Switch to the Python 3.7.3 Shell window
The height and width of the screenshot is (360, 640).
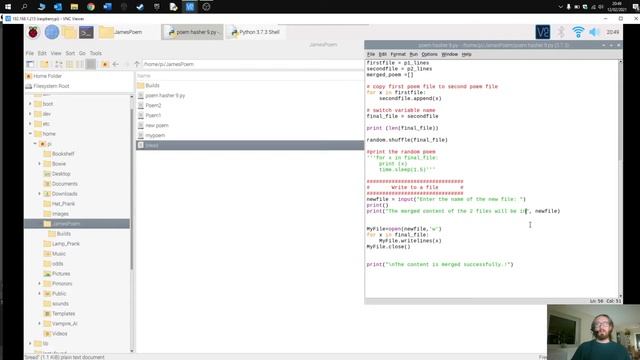coord(256,32)
